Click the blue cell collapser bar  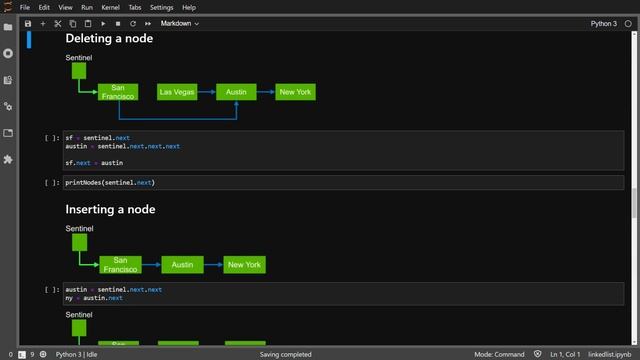click(x=29, y=40)
